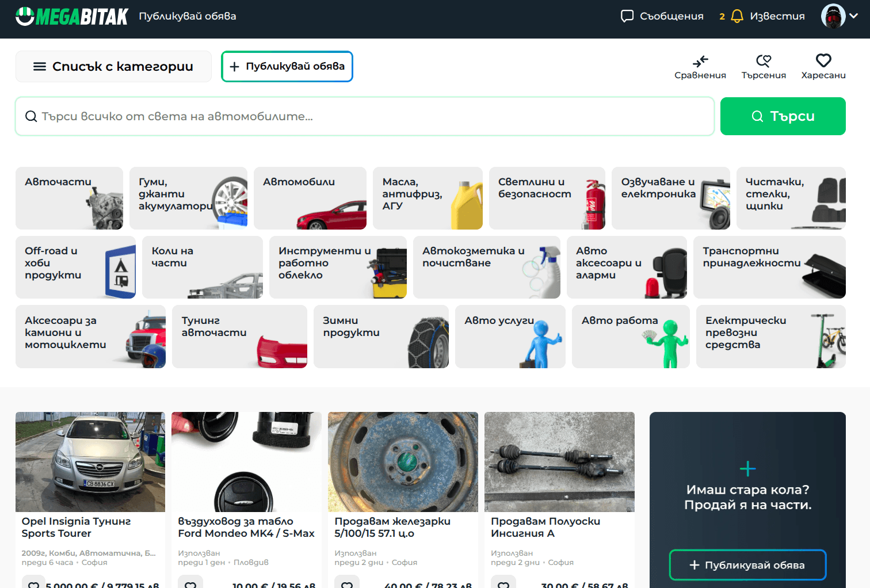Click the green Търси search button

tap(783, 116)
